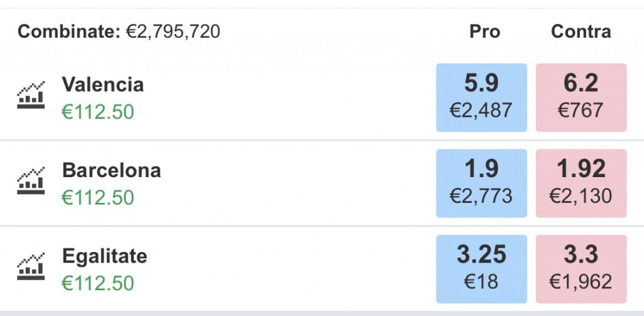
Task: Back Valencia at Pro odds 5.9
Action: [x=481, y=97]
